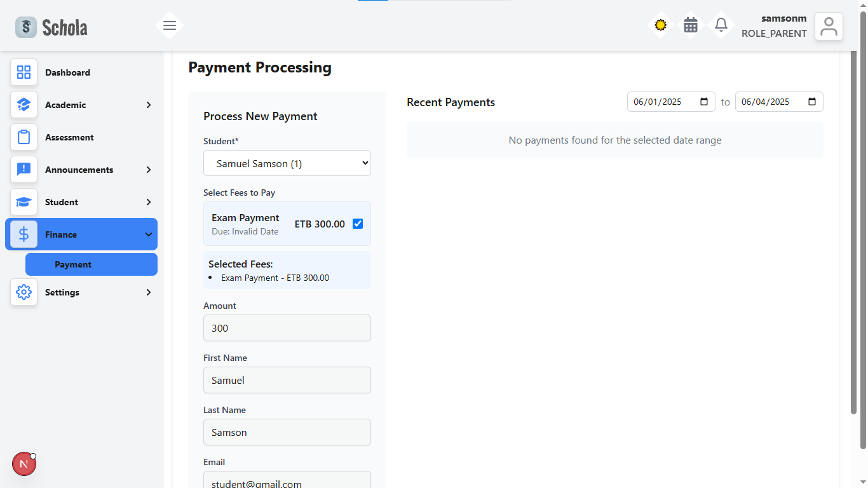Click inside the Amount field
This screenshot has width=868, height=488.
(x=287, y=328)
